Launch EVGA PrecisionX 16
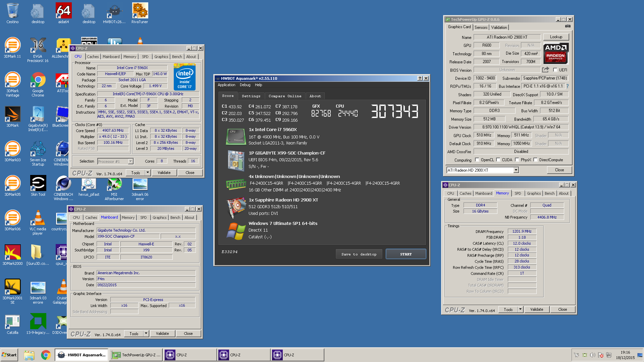Viewport: 644px width, 362px height. pos(38,50)
